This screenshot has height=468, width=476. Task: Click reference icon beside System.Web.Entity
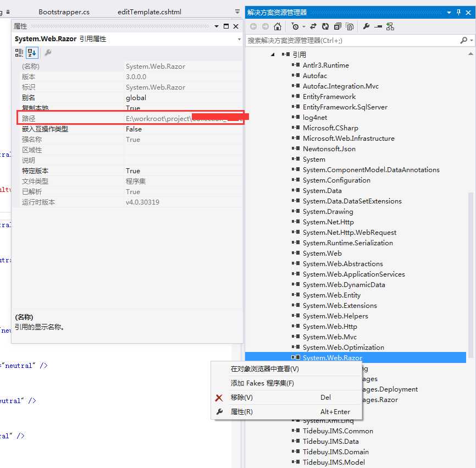click(296, 295)
